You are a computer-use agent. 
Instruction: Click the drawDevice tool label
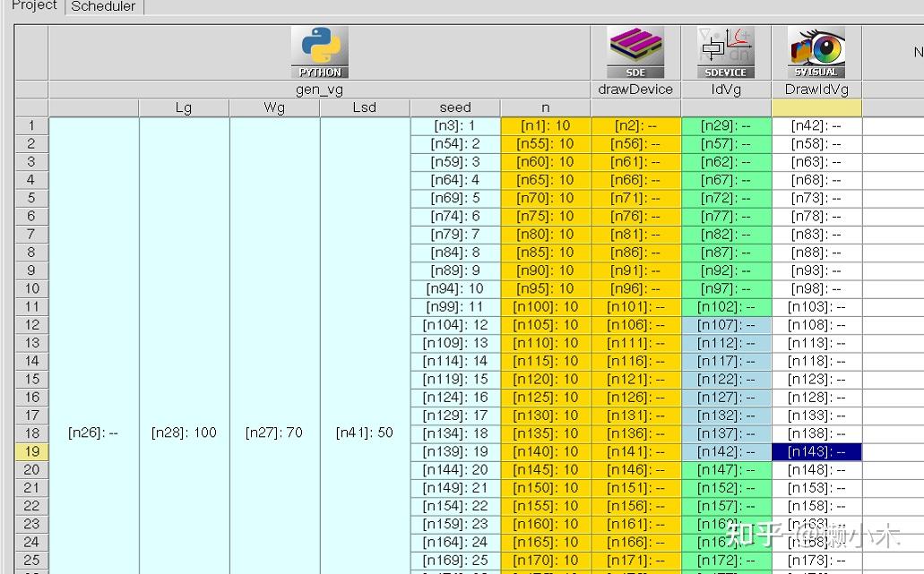click(x=635, y=90)
